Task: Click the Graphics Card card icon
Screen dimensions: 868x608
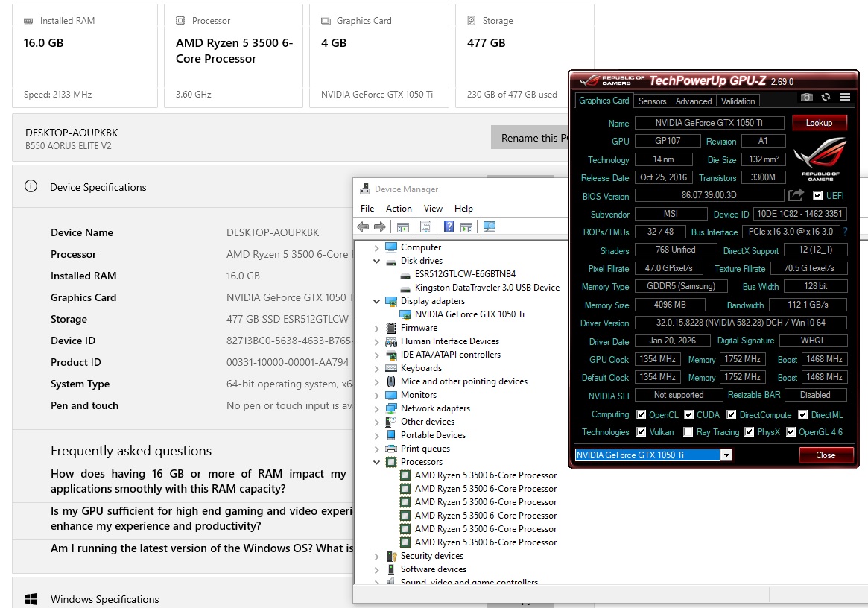Action: coord(326,20)
